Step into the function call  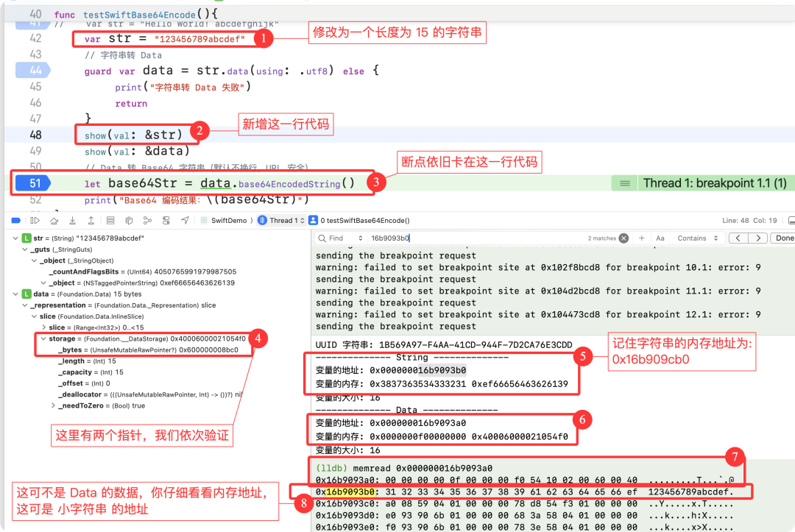72,221
